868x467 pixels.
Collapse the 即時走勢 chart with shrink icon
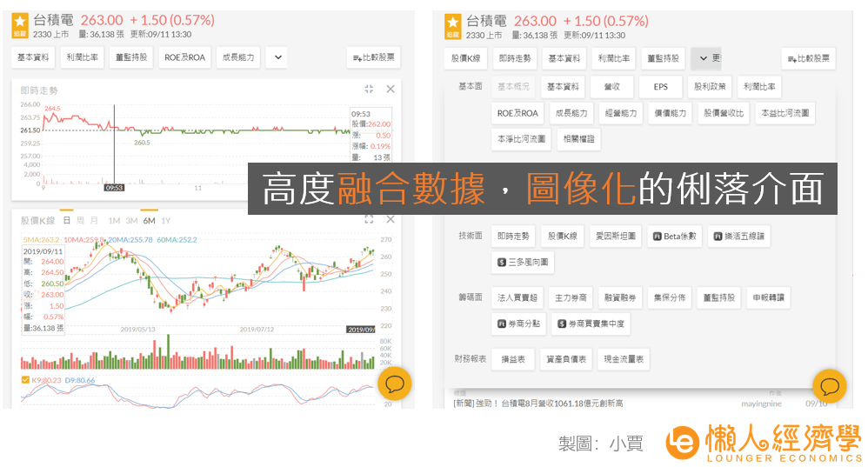(369, 89)
